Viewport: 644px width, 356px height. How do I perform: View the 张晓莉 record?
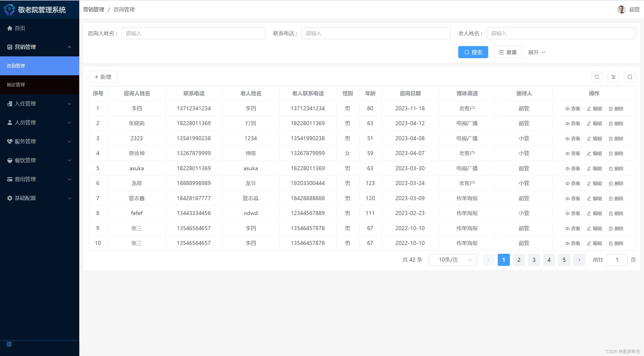[x=573, y=123]
